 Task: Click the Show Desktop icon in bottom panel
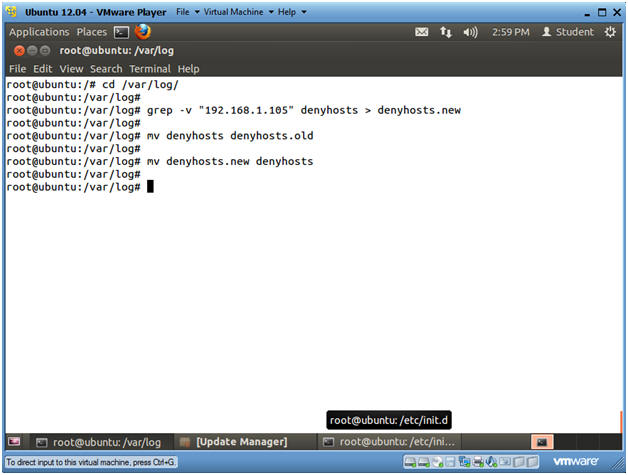[x=14, y=441]
